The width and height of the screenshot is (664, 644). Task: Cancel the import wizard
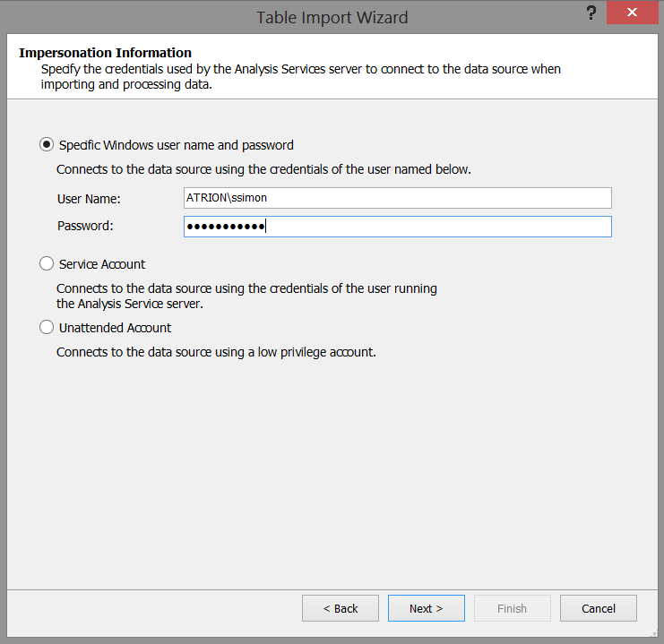598,608
